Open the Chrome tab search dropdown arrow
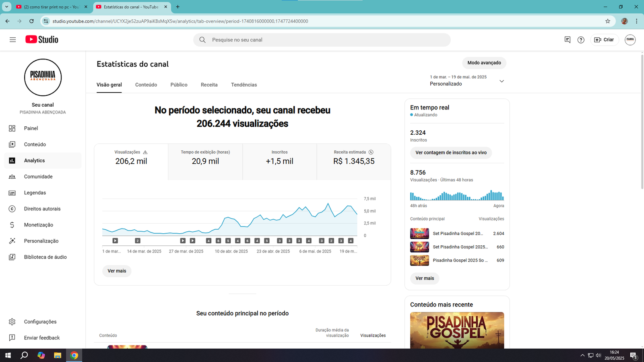Screen dimensions: 644x362 [x=6, y=7]
